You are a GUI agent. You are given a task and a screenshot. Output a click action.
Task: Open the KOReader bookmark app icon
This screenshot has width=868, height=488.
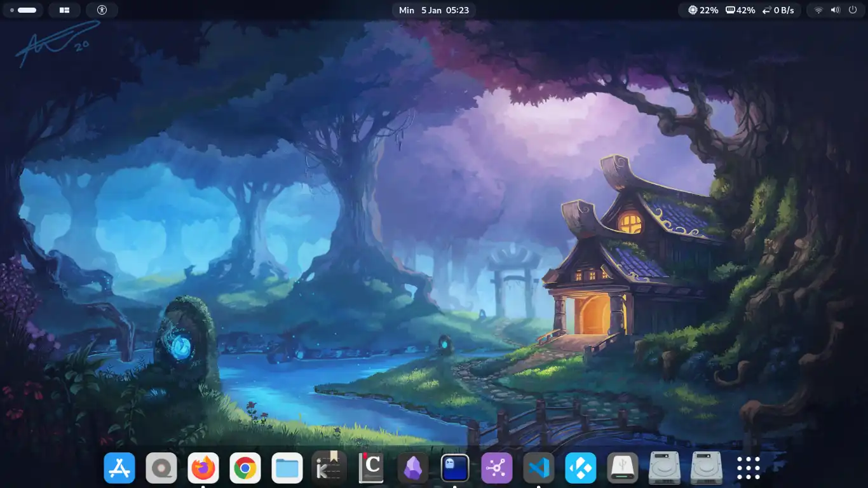tap(329, 469)
